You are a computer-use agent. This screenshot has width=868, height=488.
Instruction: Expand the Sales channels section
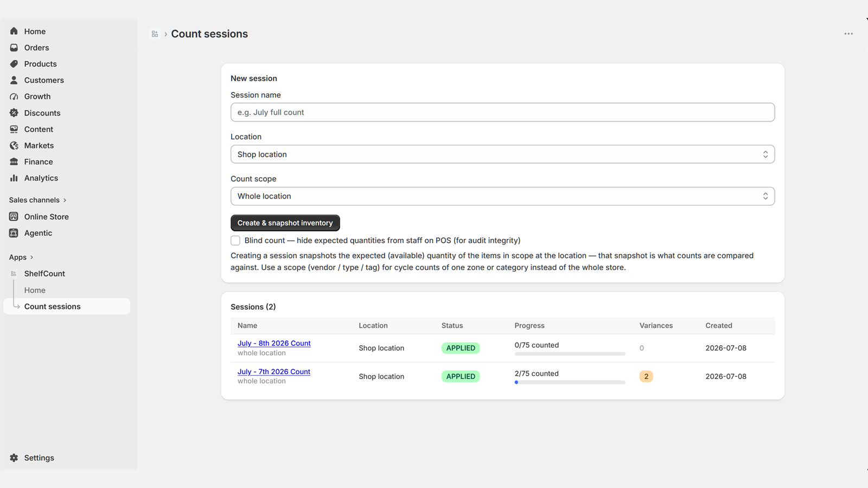click(x=37, y=200)
